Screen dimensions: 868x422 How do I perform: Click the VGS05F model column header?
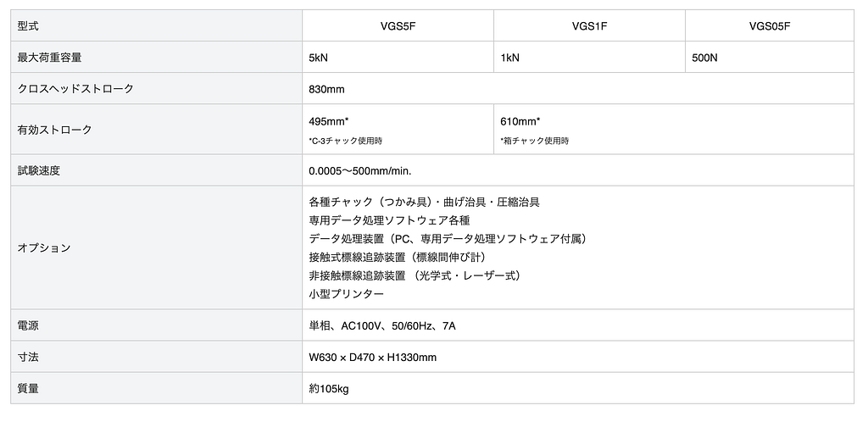[x=770, y=26]
